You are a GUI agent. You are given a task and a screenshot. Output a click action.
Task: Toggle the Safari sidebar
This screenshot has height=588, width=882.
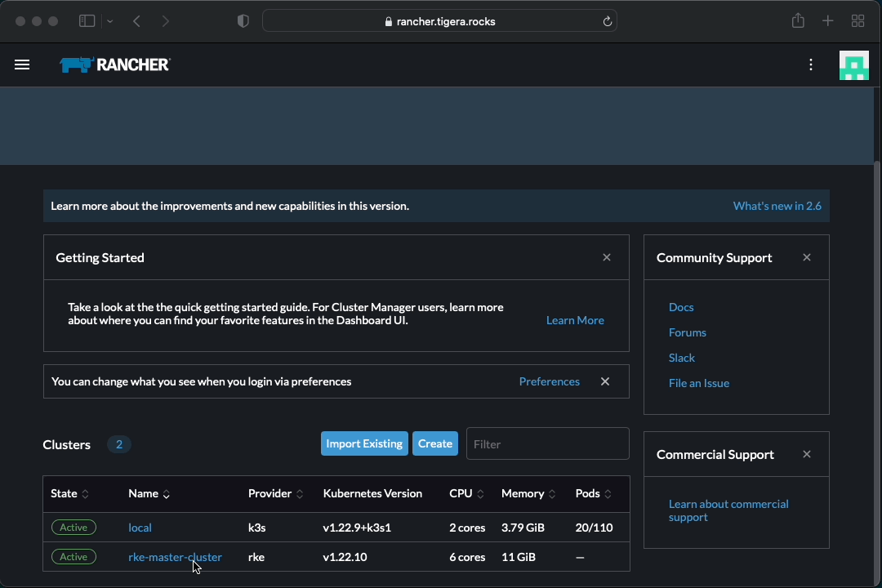pyautogui.click(x=87, y=21)
